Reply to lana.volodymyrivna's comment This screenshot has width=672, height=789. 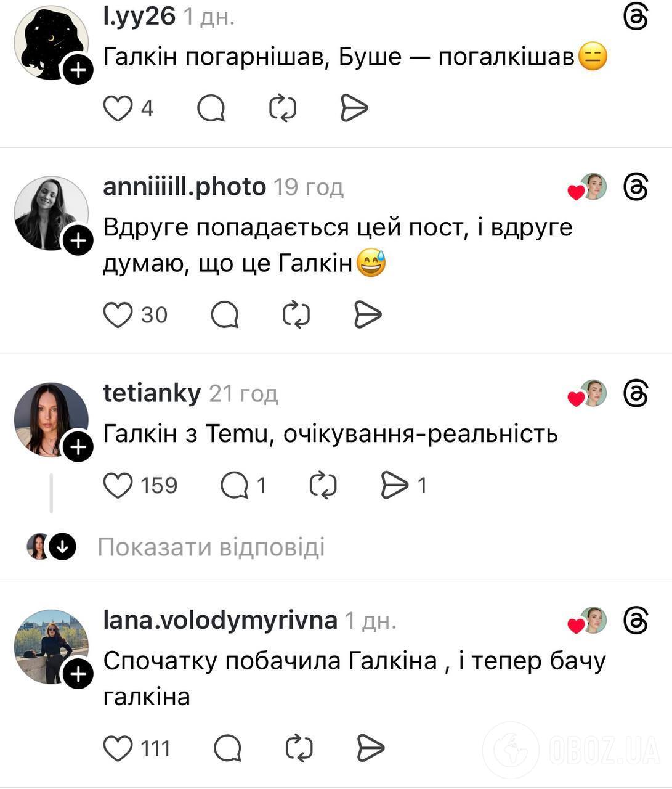(x=227, y=748)
